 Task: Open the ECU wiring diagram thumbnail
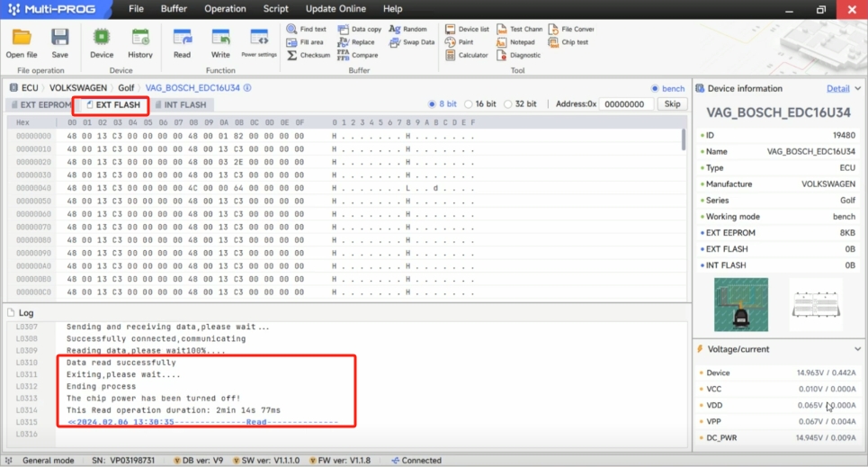(x=740, y=305)
